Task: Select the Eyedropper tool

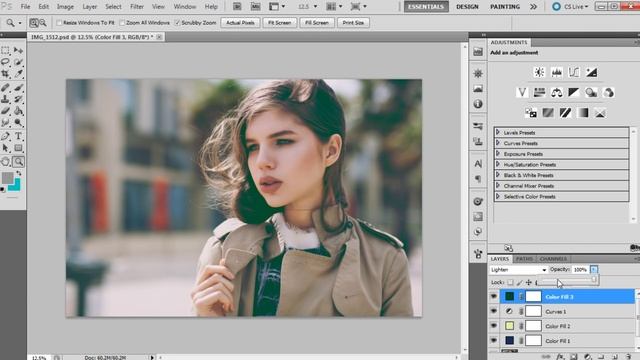Action: [x=18, y=74]
